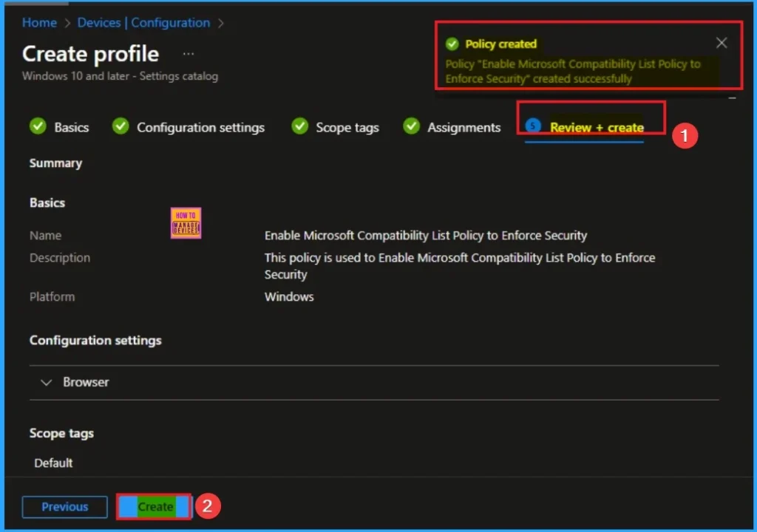Click the Configuration settings green checkmark icon

click(120, 126)
